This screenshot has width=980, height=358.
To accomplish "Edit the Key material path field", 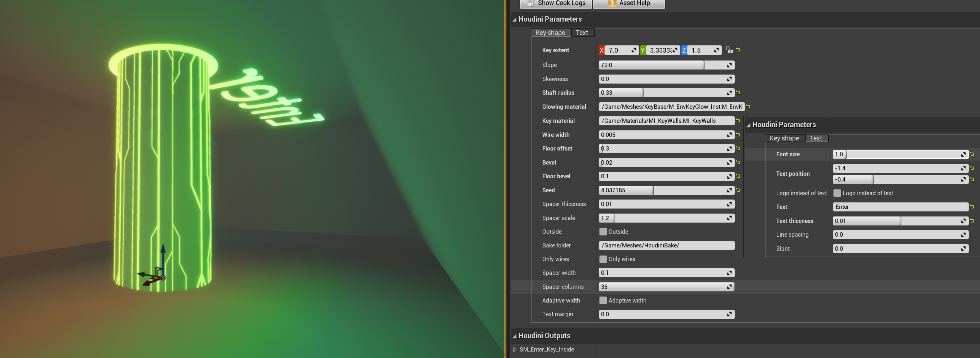I will [x=667, y=121].
